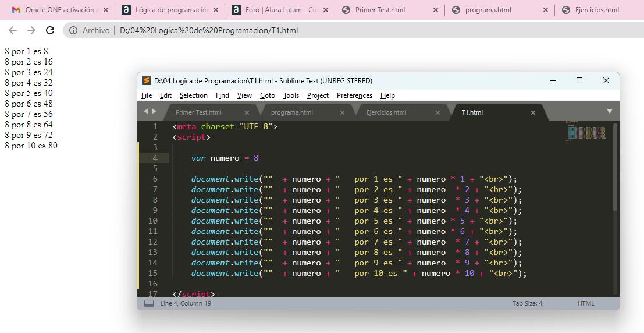This screenshot has width=644, height=333.
Task: Click '8 por 1 es 8' page text
Action: coord(26,51)
